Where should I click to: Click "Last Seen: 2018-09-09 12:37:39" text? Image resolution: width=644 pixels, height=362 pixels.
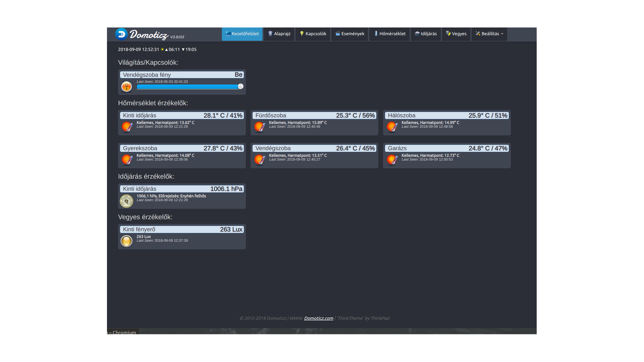pos(163,240)
